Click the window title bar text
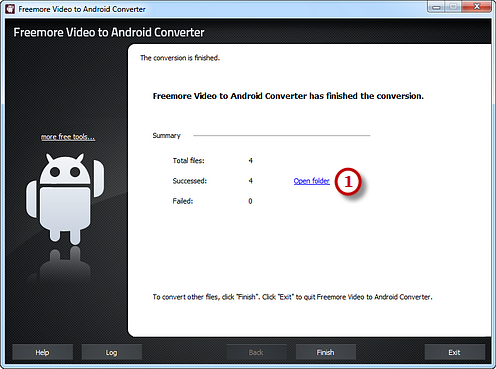Viewport: 496px width, 369px height. point(82,9)
